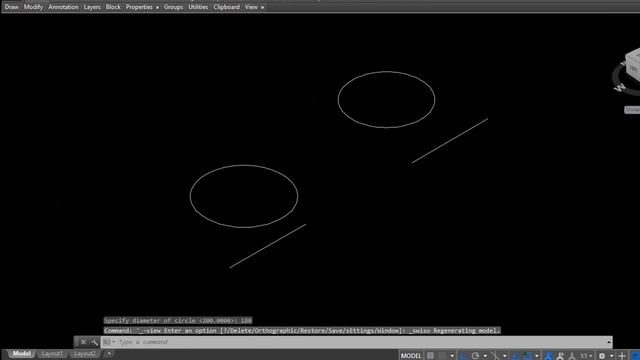Expand command history arrow at command line end
Screen dimensions: 640x360
pyautogui.click(x=609, y=342)
